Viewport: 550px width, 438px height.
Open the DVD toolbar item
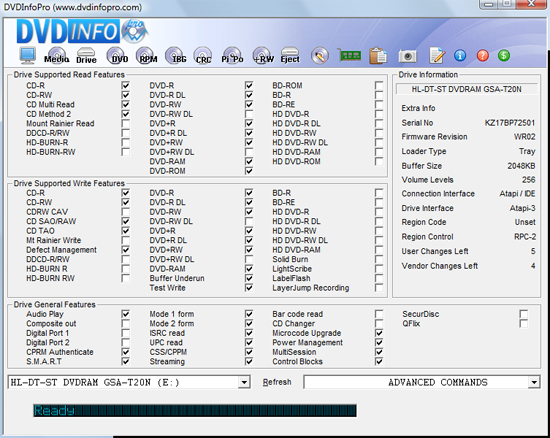(118, 56)
